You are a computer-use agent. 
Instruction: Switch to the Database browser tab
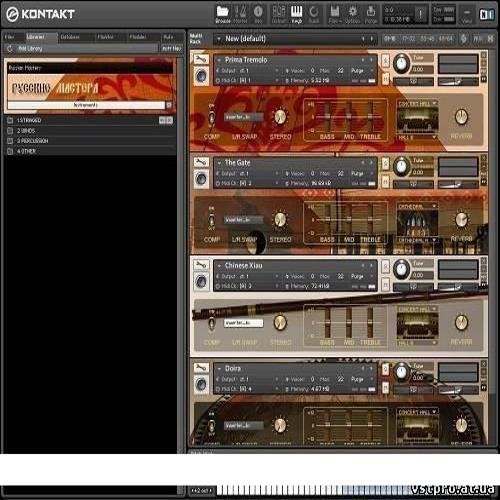coord(70,37)
